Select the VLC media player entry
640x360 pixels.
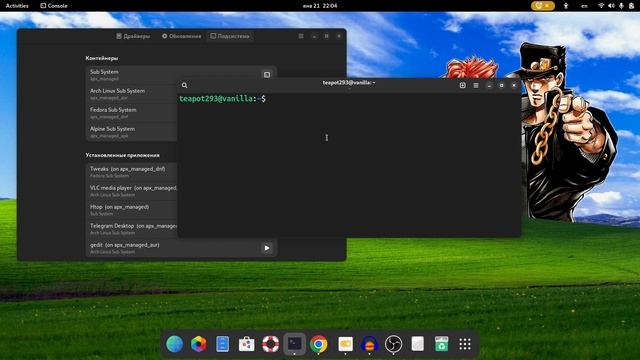point(131,191)
